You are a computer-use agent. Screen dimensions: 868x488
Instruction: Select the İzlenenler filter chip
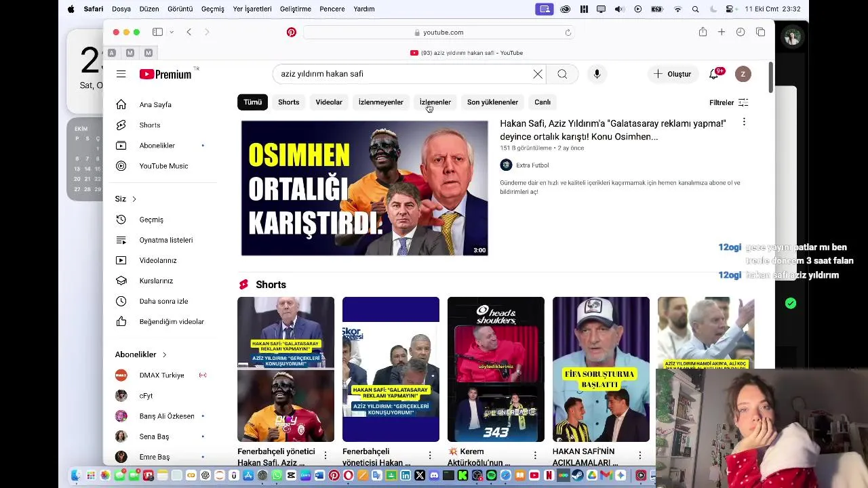coord(435,102)
